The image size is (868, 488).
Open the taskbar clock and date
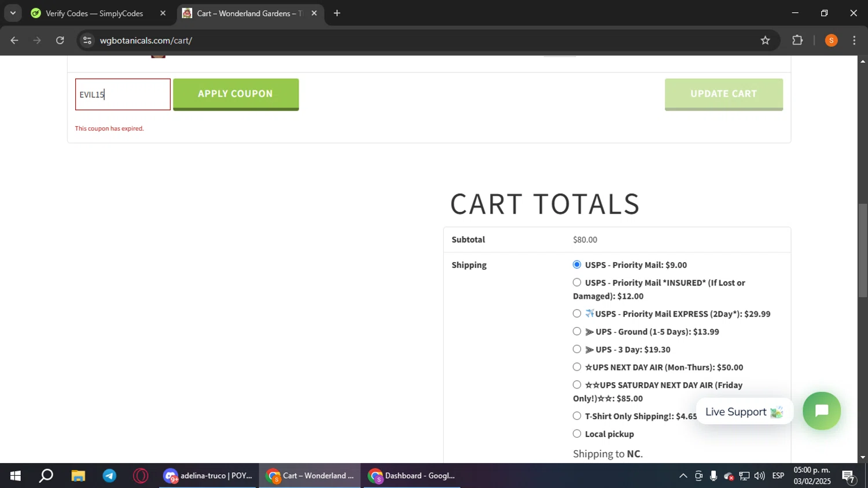click(x=812, y=476)
